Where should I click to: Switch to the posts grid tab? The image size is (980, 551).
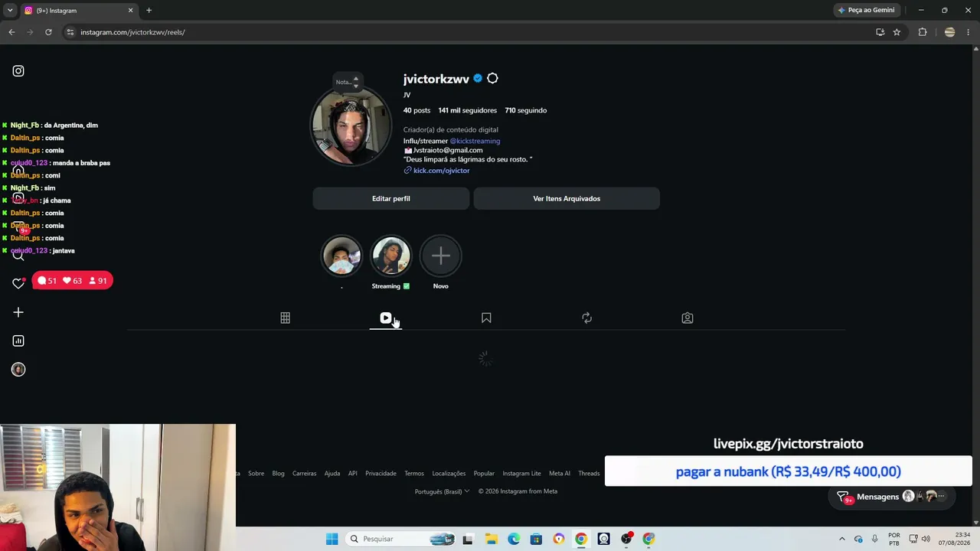(285, 318)
